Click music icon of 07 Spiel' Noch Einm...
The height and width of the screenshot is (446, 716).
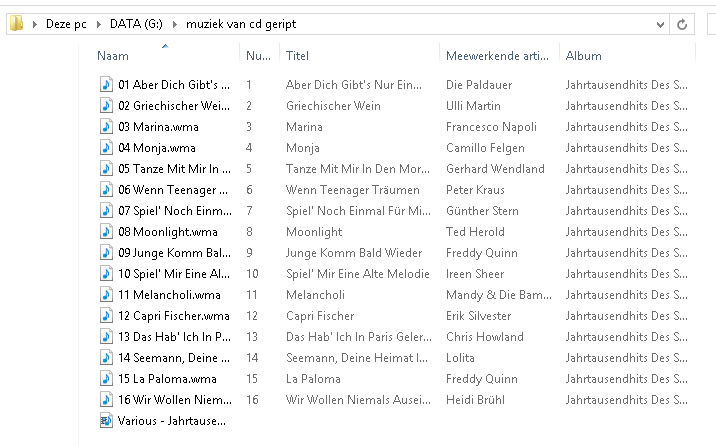pos(106,210)
